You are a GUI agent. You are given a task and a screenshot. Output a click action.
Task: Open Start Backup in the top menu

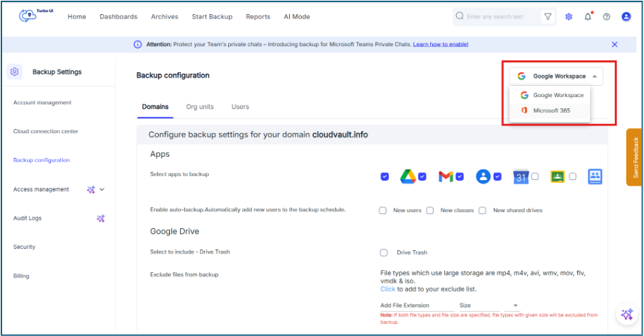[213, 17]
